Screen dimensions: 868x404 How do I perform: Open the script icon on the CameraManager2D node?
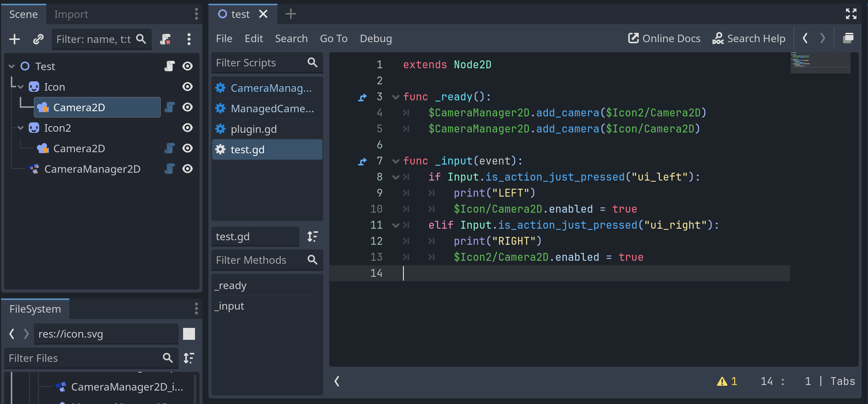pos(170,169)
